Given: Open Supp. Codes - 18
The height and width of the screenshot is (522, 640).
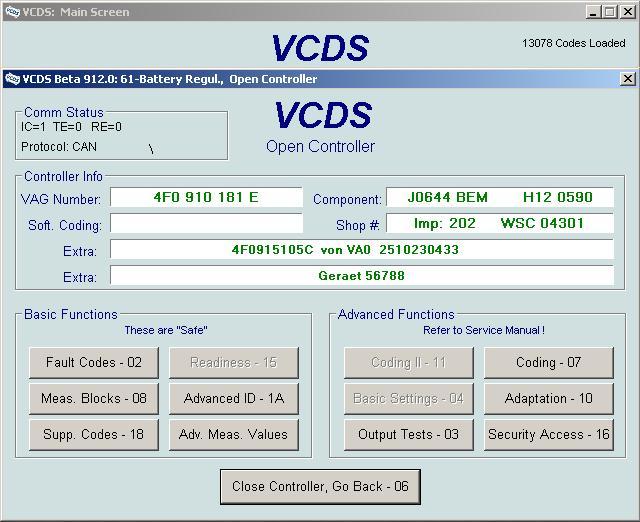Looking at the screenshot, I should pyautogui.click(x=94, y=435).
